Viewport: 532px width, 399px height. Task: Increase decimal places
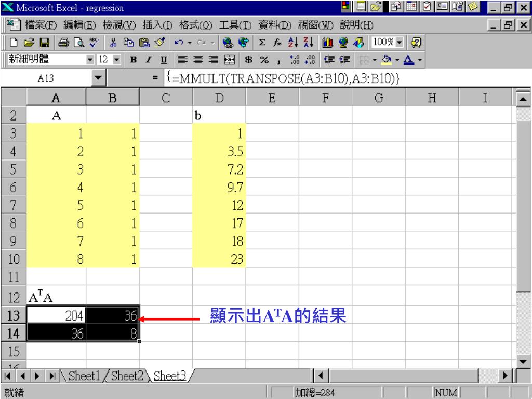[295, 60]
